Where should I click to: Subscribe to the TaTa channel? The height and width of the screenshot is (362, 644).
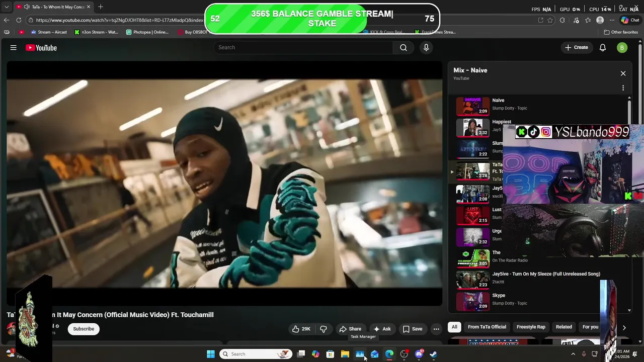[x=84, y=329]
